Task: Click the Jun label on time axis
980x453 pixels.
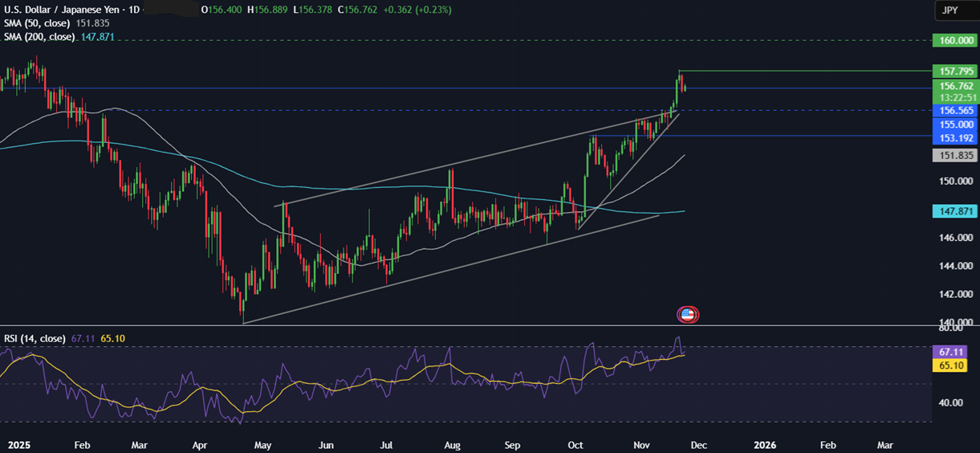Action: pyautogui.click(x=327, y=445)
